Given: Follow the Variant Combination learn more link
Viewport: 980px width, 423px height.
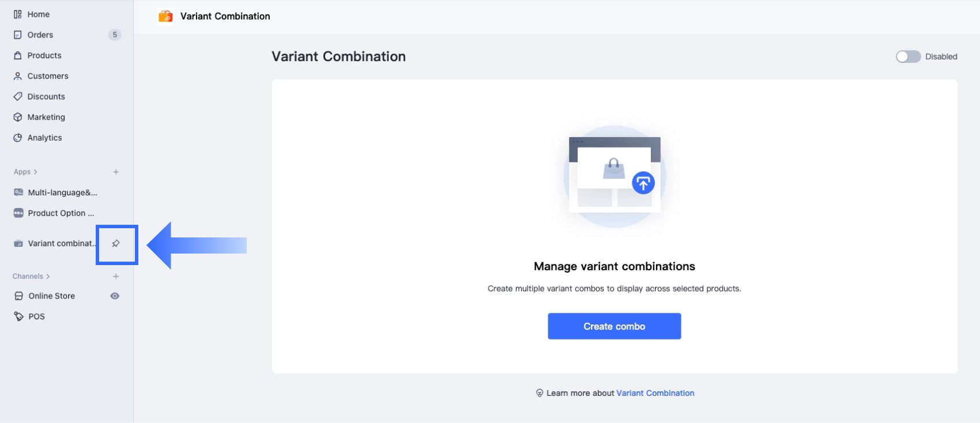Looking at the screenshot, I should point(655,393).
